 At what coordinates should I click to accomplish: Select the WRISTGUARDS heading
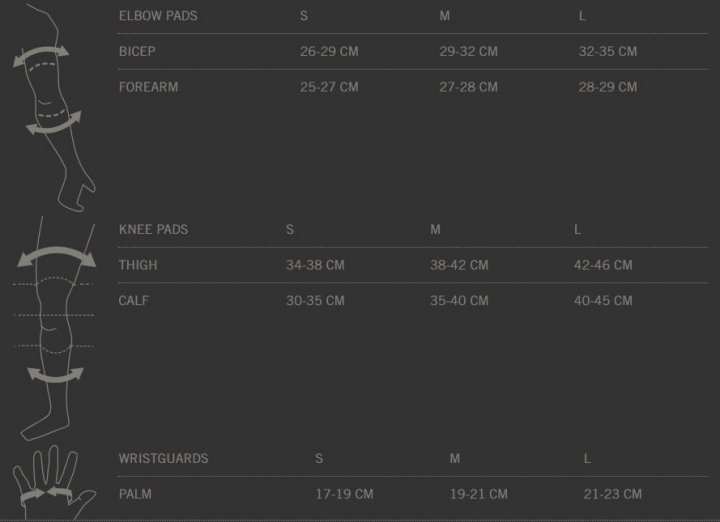(163, 459)
